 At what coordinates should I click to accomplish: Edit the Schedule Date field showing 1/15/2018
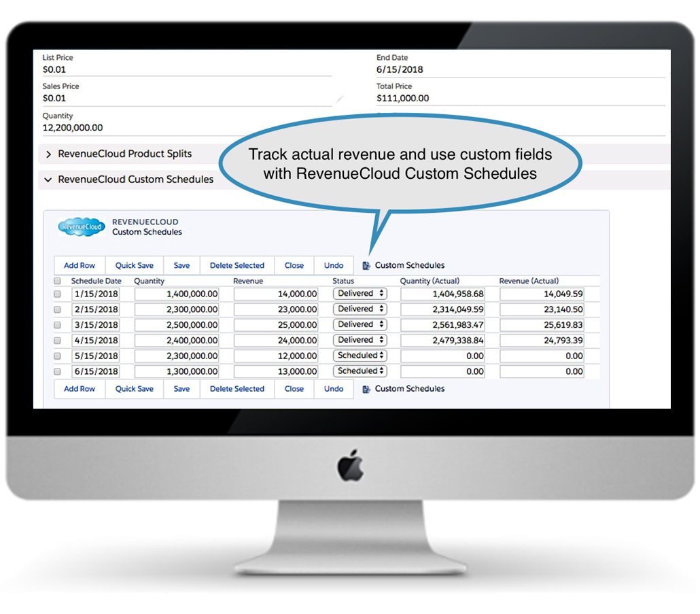pos(96,294)
